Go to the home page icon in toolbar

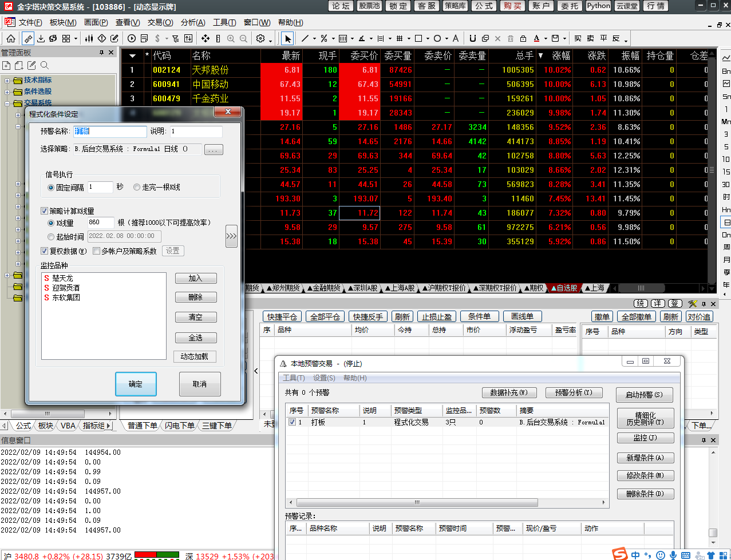[11, 38]
